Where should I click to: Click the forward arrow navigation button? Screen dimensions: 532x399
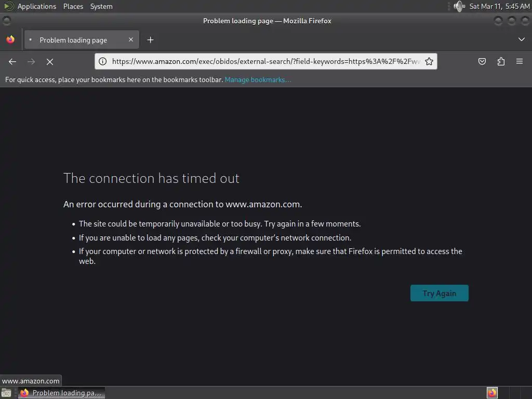click(31, 61)
